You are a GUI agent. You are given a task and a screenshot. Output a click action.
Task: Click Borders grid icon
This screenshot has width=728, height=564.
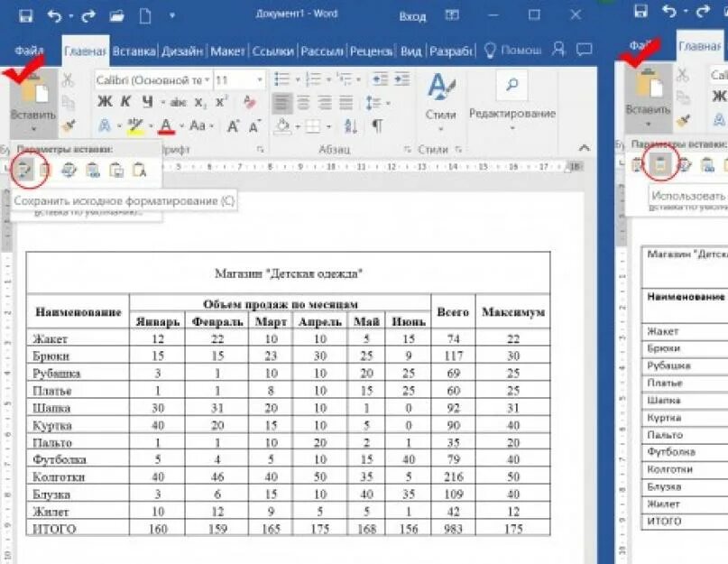312,126
